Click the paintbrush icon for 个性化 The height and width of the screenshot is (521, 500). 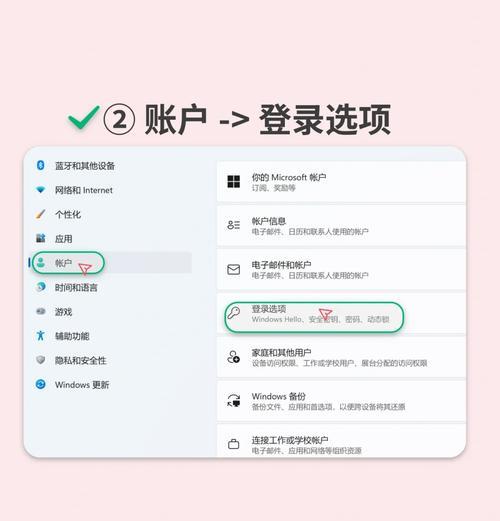pyautogui.click(x=40, y=214)
